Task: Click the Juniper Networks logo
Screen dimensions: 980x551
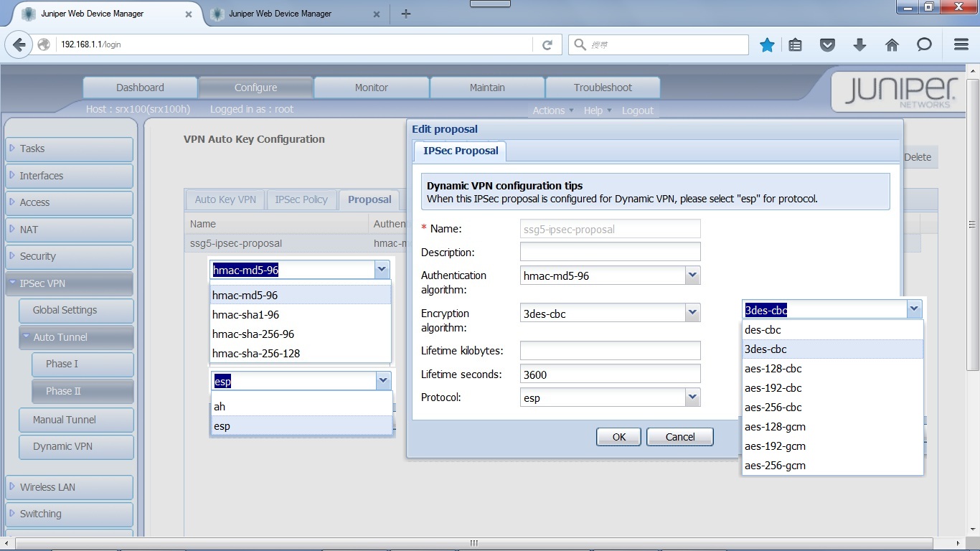Action: coord(902,91)
